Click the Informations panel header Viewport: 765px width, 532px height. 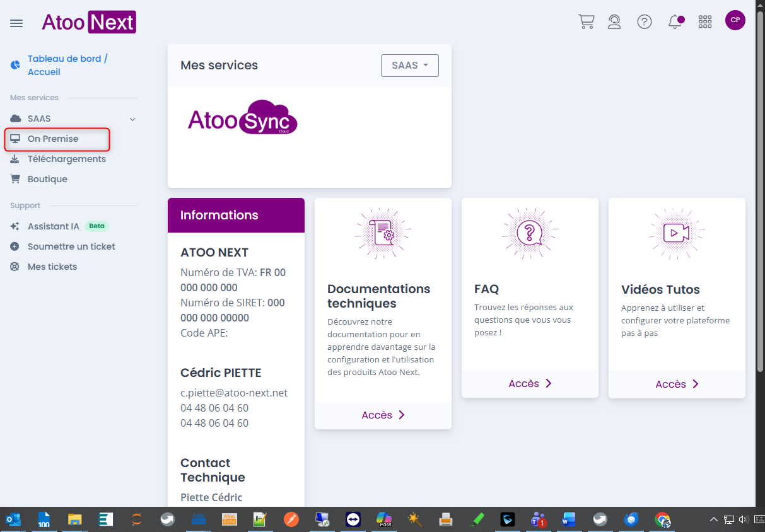click(236, 215)
